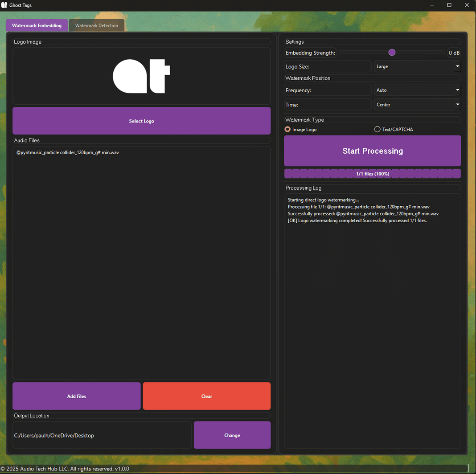Screen dimensions: 476x474
Task: Switch to the Watermark Detection tab
Action: pyautogui.click(x=96, y=25)
